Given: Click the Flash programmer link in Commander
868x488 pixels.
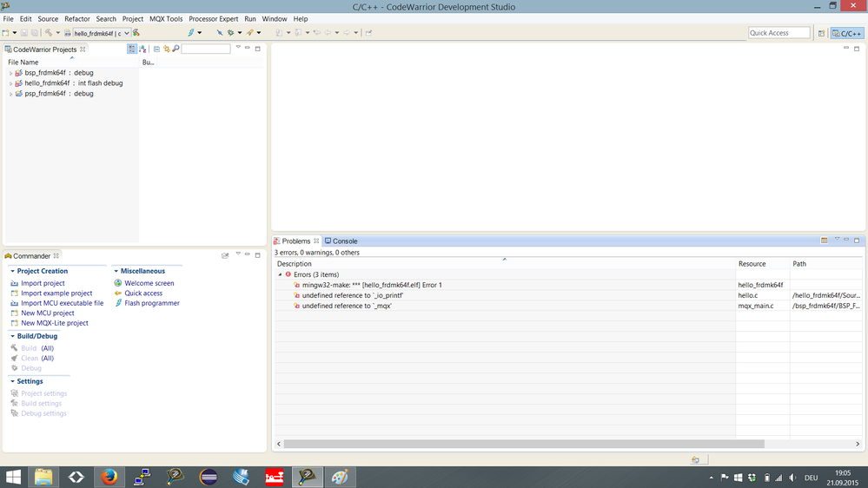Looking at the screenshot, I should pos(152,303).
